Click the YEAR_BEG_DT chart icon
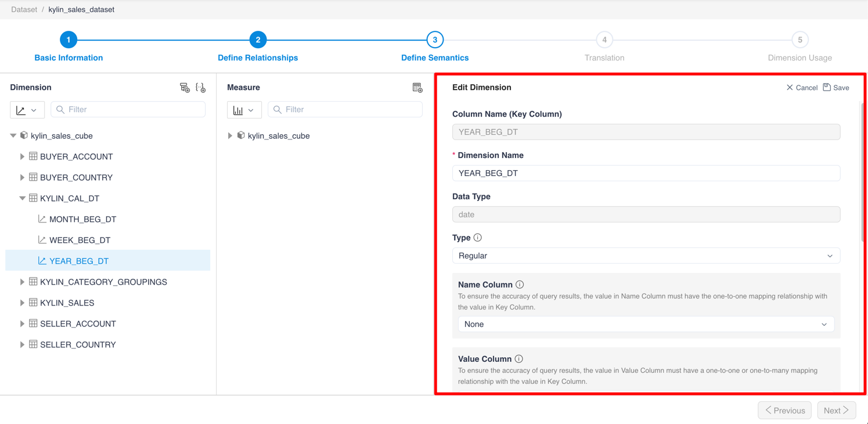 coord(42,261)
